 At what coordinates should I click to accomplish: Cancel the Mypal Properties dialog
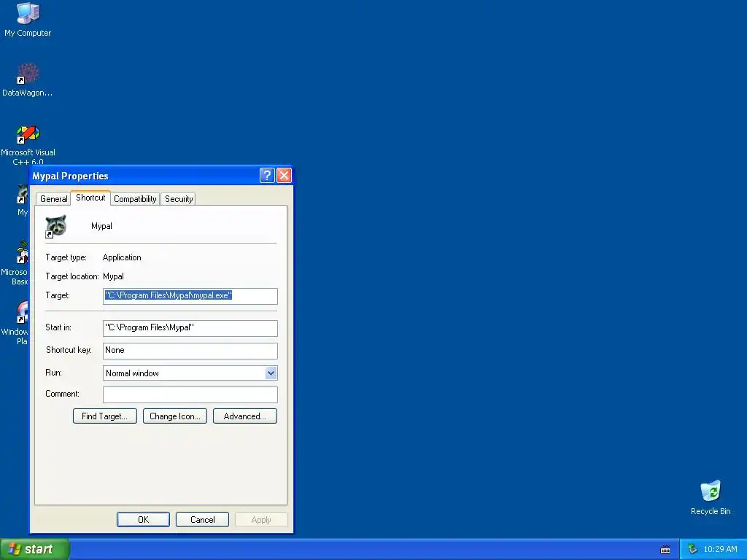point(203,519)
